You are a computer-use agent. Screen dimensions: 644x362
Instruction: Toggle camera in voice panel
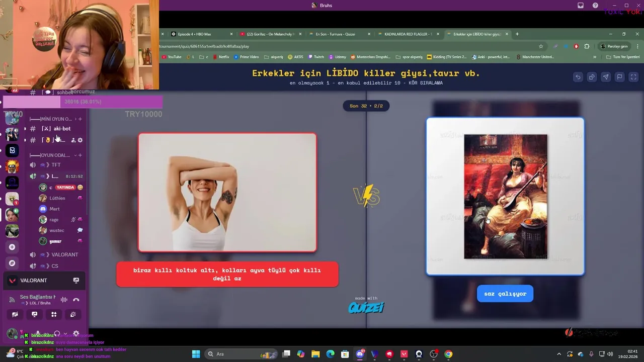(x=15, y=314)
